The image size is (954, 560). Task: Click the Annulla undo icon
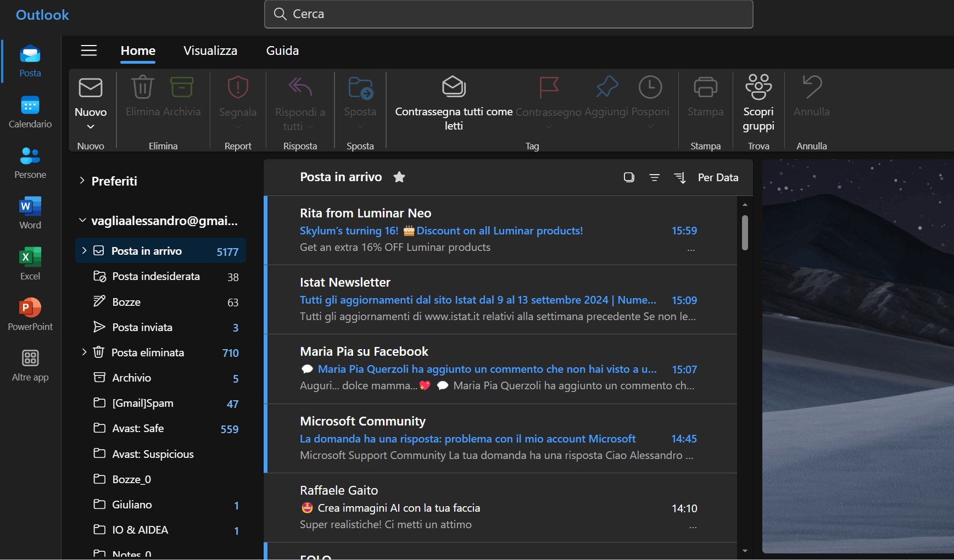click(812, 87)
